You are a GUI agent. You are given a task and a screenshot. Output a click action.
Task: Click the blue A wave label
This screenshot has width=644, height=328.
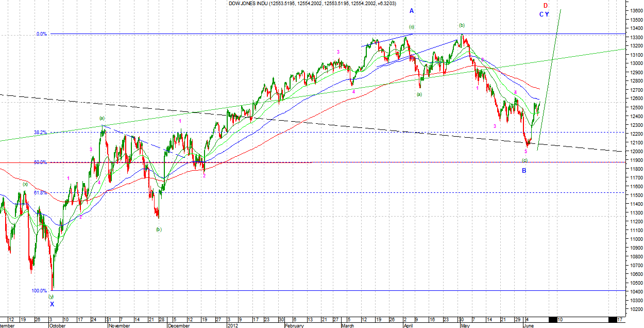412,11
